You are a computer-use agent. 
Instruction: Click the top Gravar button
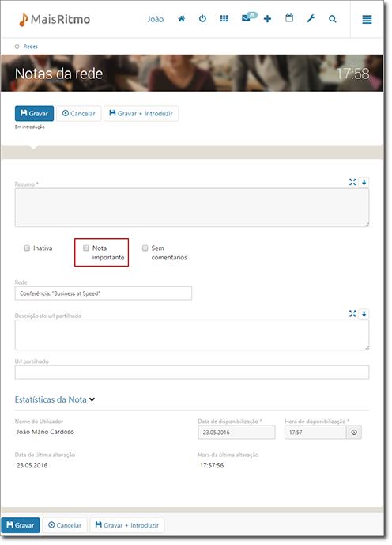(34, 113)
